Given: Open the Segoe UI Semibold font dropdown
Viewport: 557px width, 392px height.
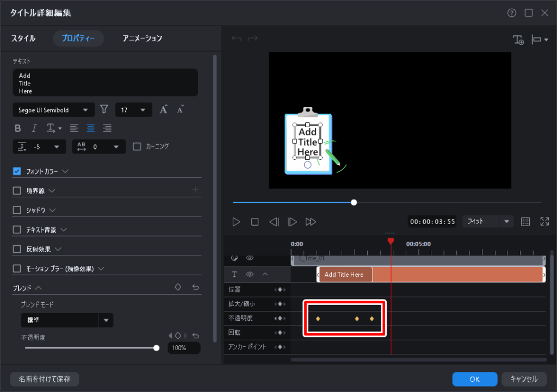Looking at the screenshot, I should click(x=53, y=110).
